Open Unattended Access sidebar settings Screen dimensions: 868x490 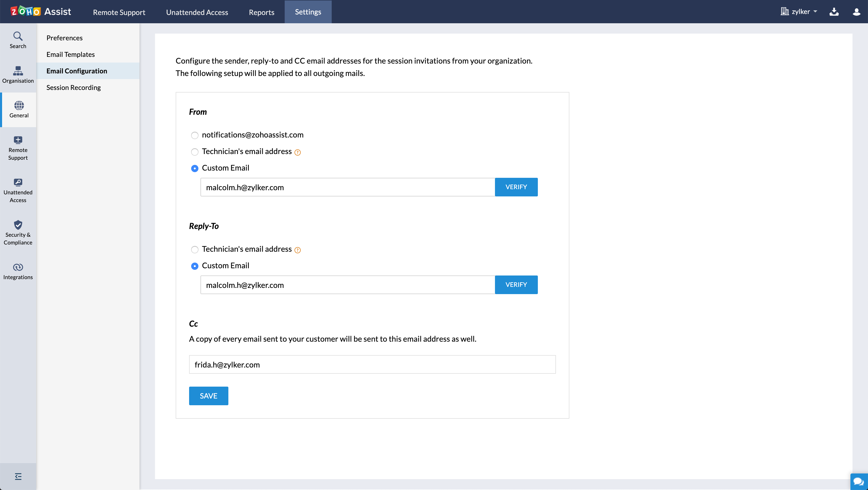(x=18, y=190)
